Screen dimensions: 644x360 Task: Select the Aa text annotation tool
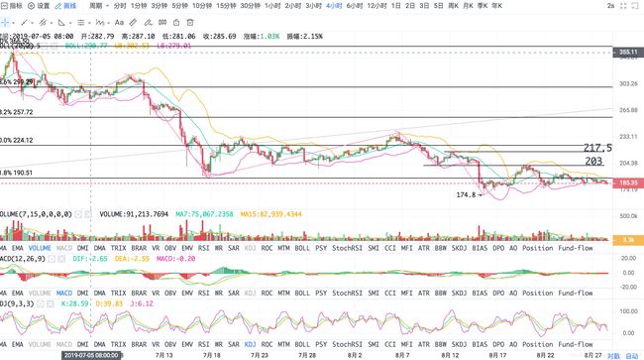click(x=119, y=23)
